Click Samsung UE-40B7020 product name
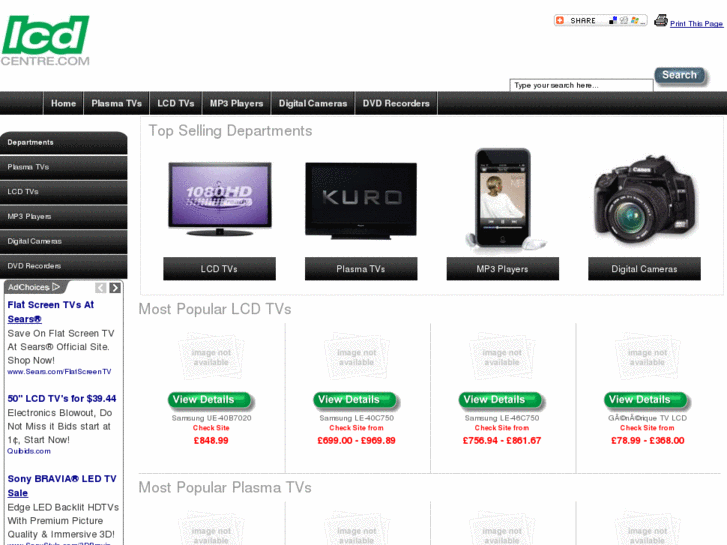727x545 pixels. (x=211, y=418)
